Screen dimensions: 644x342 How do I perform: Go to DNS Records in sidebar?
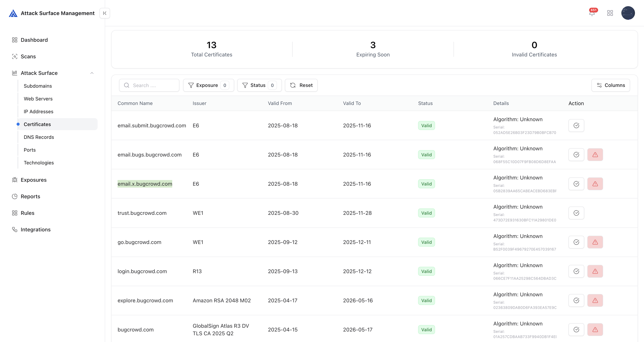39,137
